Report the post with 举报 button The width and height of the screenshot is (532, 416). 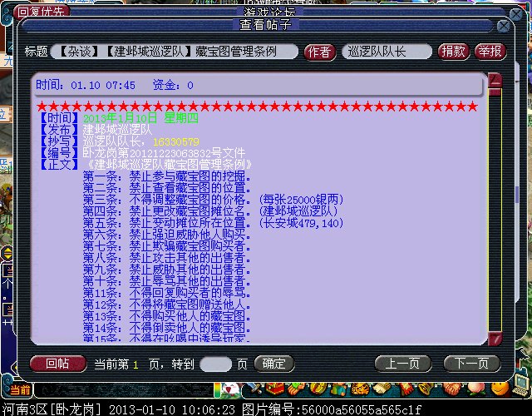[x=490, y=52]
